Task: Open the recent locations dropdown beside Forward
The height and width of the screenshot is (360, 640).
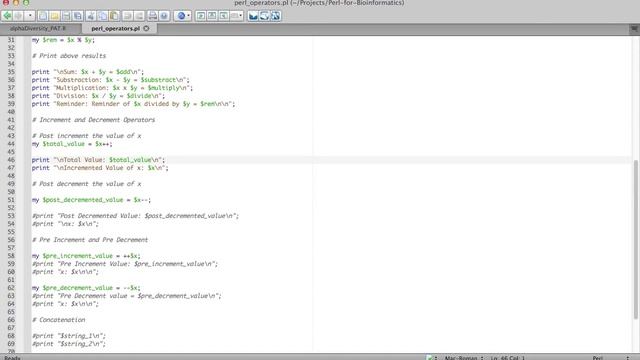Action: [30, 16]
